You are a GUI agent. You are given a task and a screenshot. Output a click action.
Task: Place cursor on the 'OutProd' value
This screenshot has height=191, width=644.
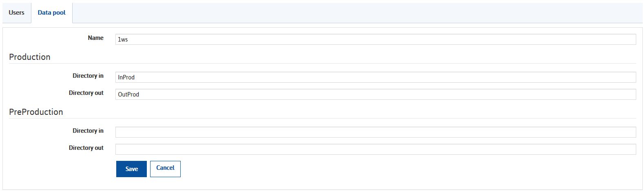point(128,94)
